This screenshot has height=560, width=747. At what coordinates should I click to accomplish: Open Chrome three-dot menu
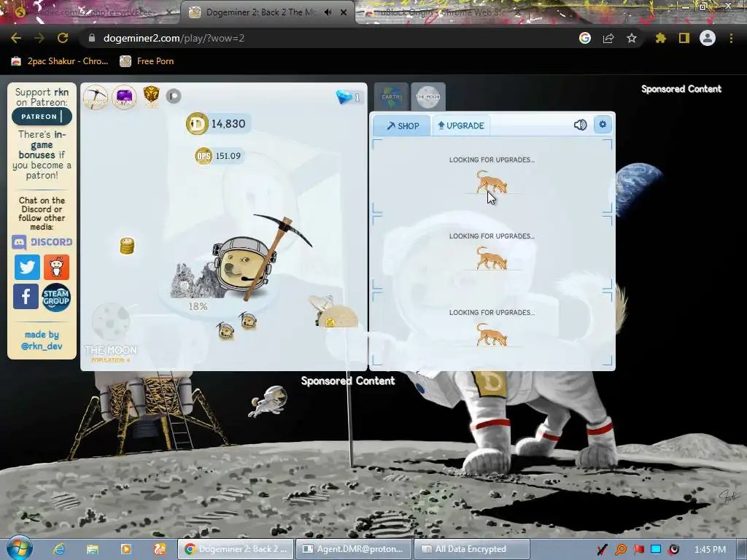pyautogui.click(x=731, y=38)
